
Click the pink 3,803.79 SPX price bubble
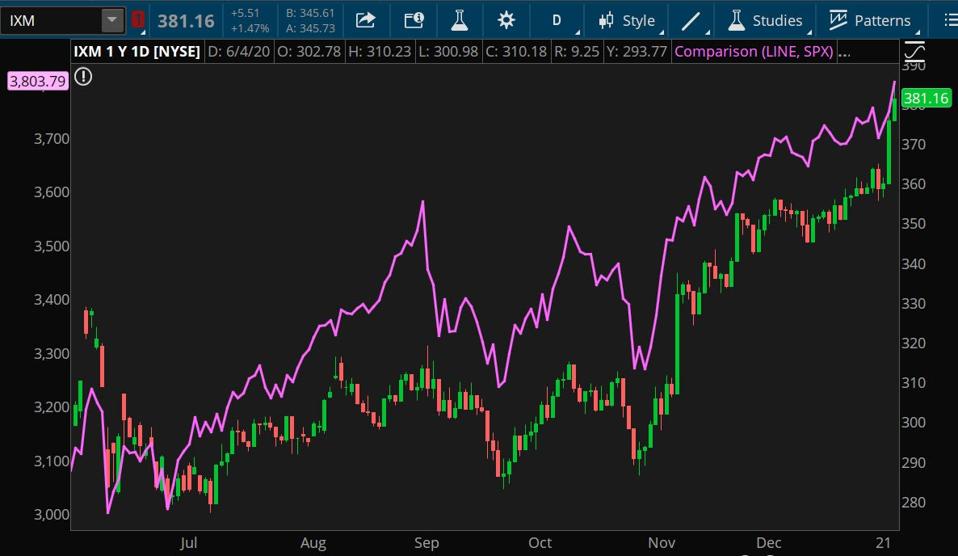[38, 81]
